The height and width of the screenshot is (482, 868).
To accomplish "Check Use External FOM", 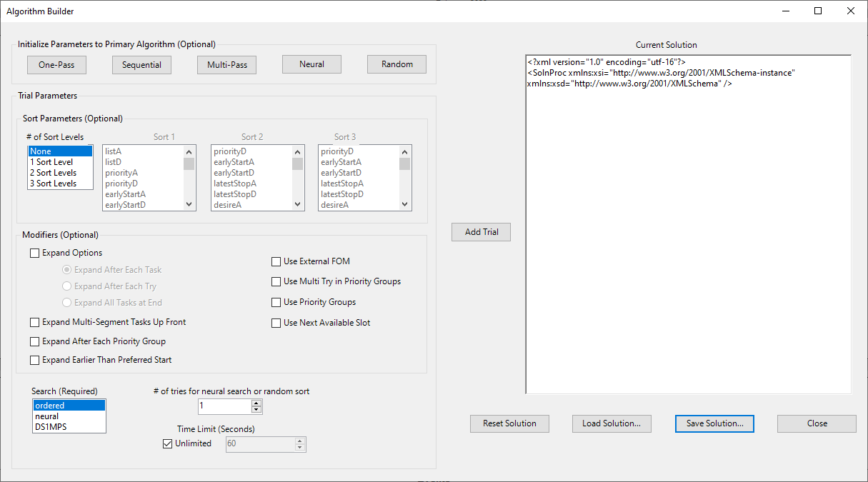I will tap(276, 261).
